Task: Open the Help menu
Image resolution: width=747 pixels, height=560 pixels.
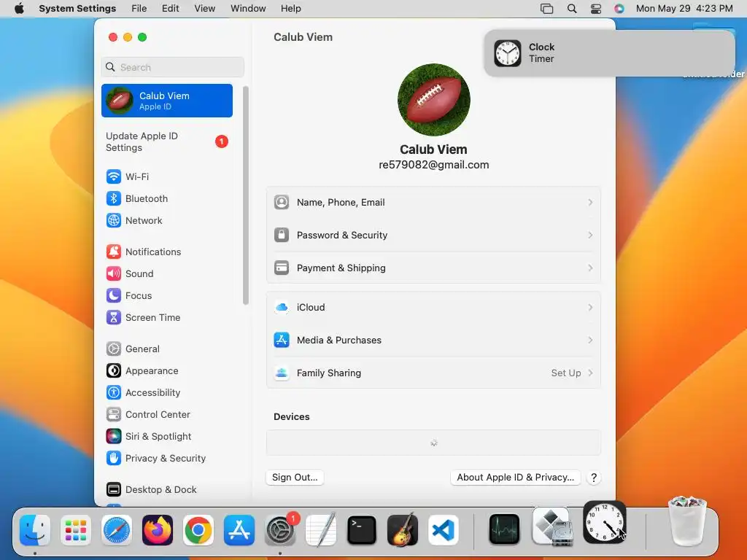Action: (290, 9)
